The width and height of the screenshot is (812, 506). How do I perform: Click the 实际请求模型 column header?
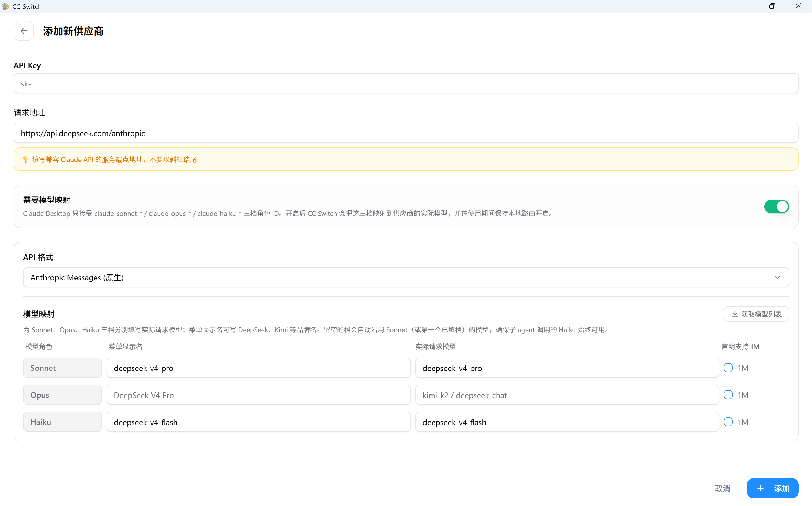(x=435, y=347)
